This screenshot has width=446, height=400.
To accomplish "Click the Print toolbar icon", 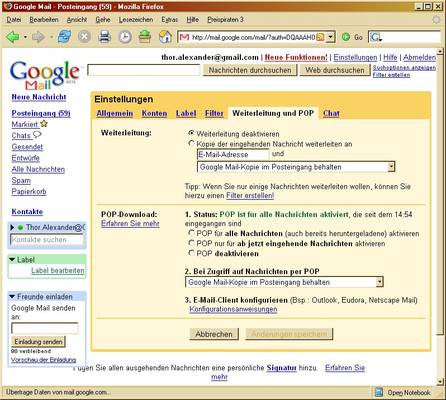I will (x=105, y=37).
